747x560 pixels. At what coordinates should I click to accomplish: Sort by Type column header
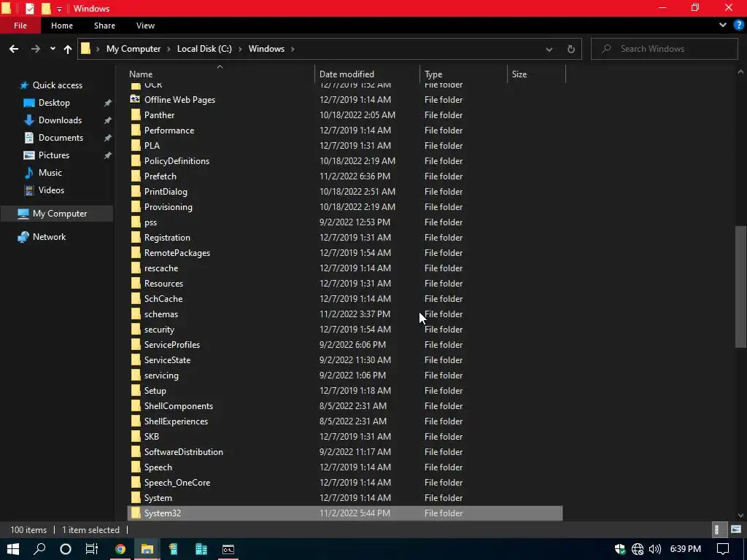click(x=433, y=74)
